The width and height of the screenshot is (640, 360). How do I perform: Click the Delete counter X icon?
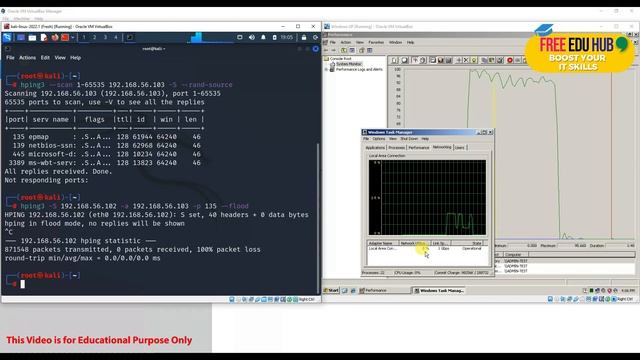pyautogui.click(x=466, y=60)
